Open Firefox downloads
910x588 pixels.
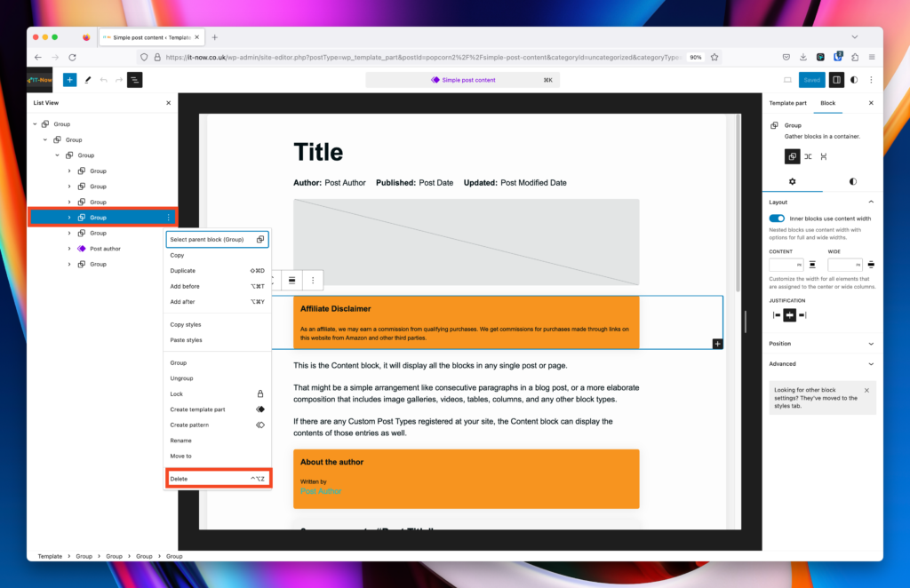803,57
